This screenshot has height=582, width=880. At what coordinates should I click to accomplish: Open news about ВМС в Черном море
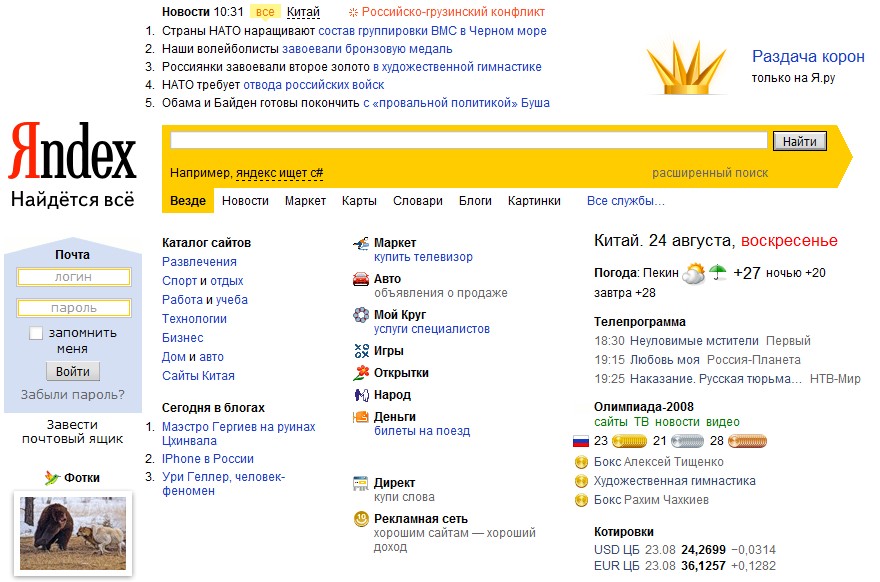click(432, 31)
